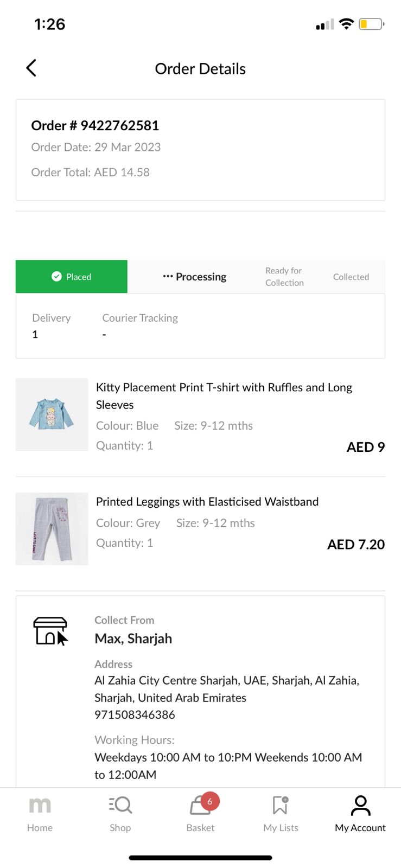This screenshot has width=401, height=868.
Task: Open the Kitty T-shirt product thumbnail
Action: (x=52, y=414)
